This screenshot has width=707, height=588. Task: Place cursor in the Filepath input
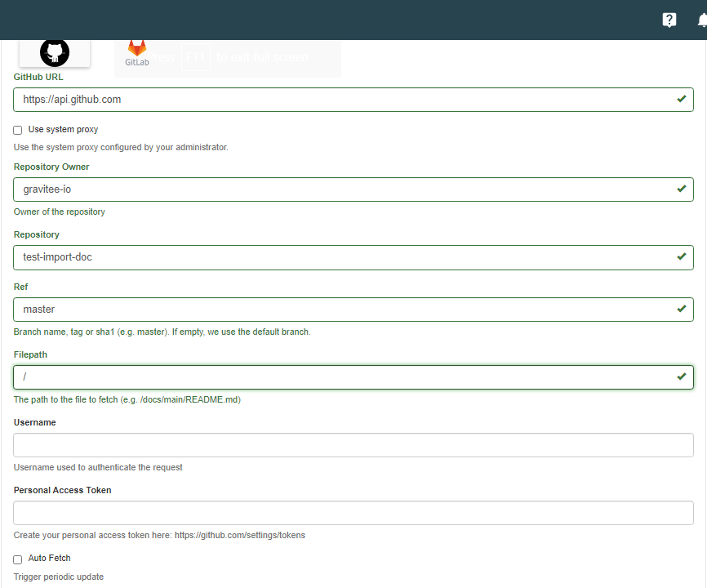tap(343, 377)
